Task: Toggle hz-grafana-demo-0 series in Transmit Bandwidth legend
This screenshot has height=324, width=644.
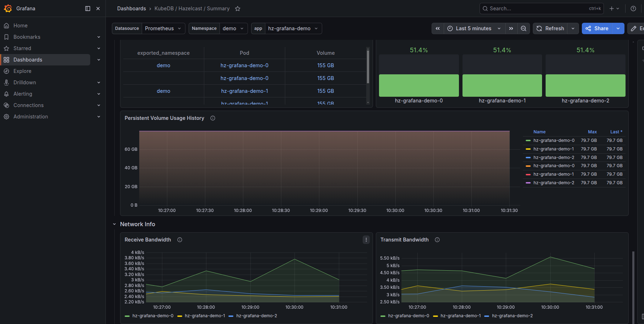Action: tap(408, 316)
